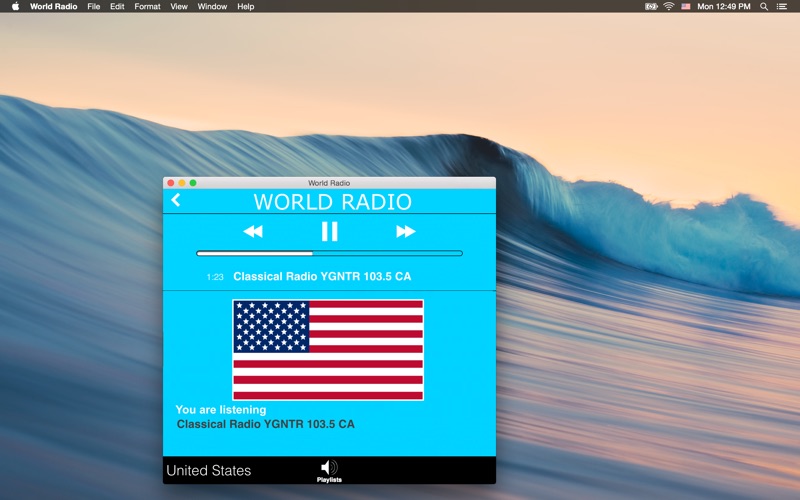Open the Apple menu
This screenshot has width=800, height=500.
15,7
